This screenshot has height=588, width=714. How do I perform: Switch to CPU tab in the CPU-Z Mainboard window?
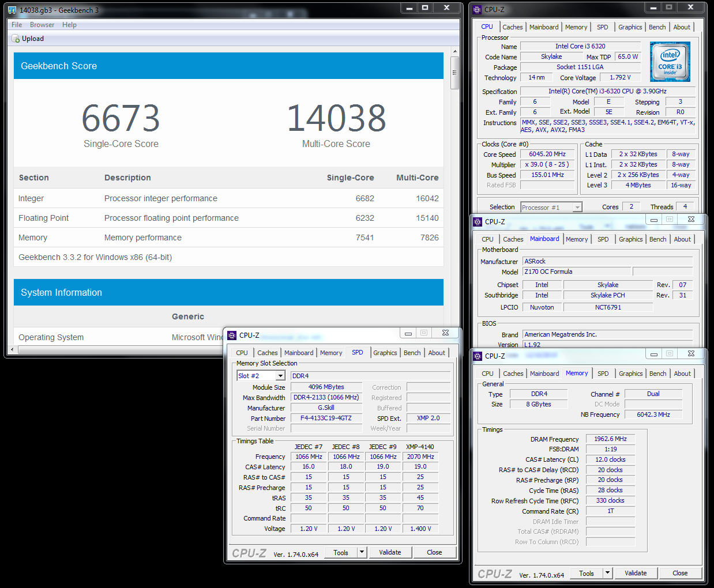(x=487, y=239)
